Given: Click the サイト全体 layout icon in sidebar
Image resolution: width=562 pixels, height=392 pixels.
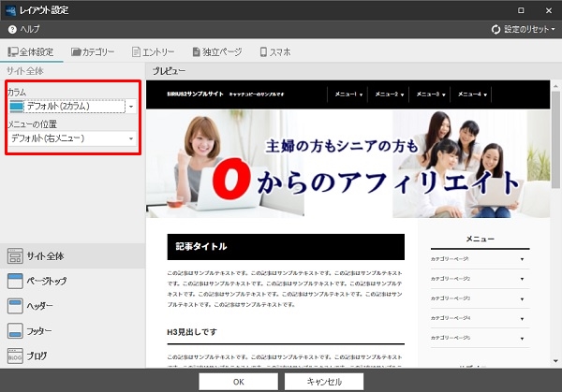Looking at the screenshot, I should pos(15,256).
